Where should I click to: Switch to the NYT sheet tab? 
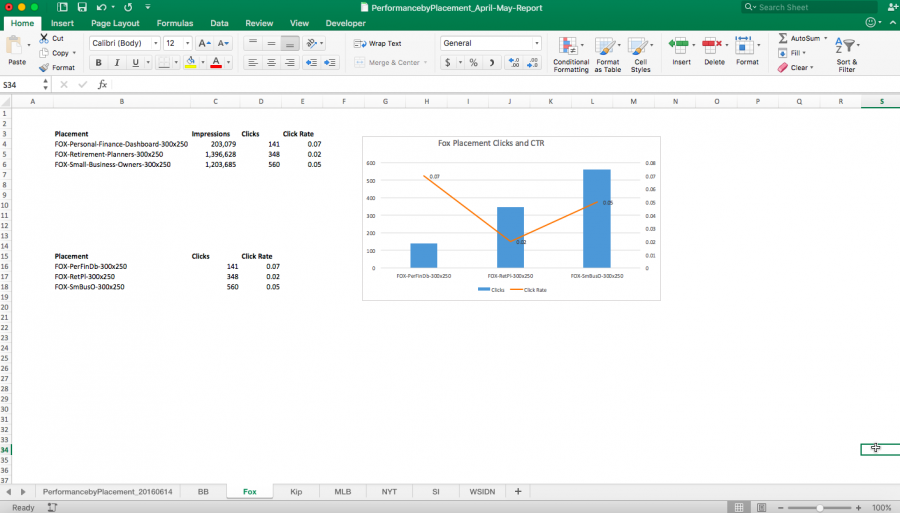tap(389, 492)
